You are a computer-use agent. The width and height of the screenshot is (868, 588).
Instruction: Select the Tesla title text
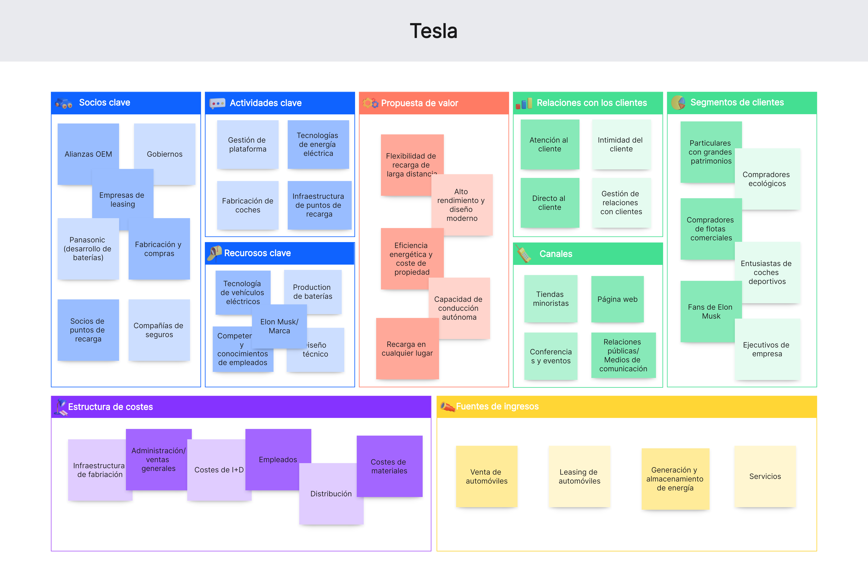(x=434, y=31)
